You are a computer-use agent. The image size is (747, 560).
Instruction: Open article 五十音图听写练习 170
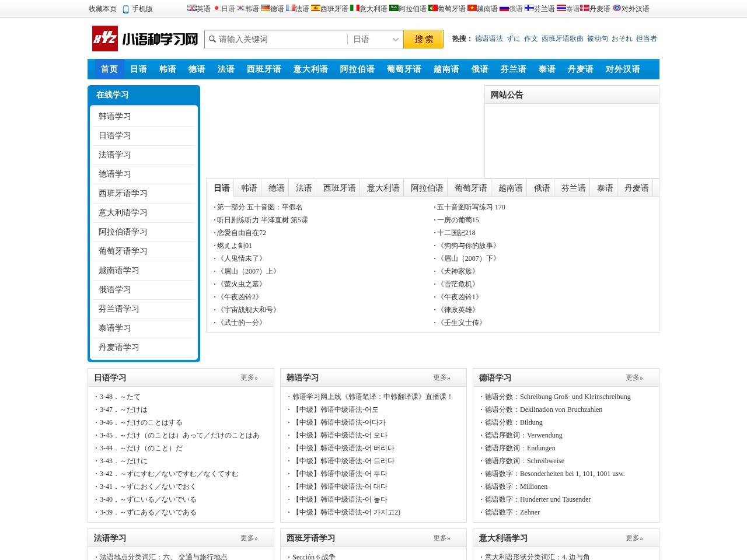tap(471, 207)
